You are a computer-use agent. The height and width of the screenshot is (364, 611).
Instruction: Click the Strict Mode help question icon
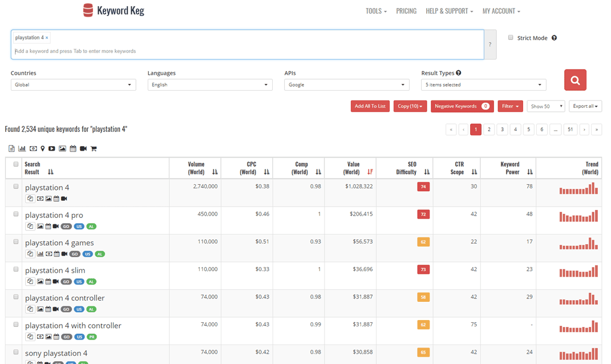pos(554,38)
